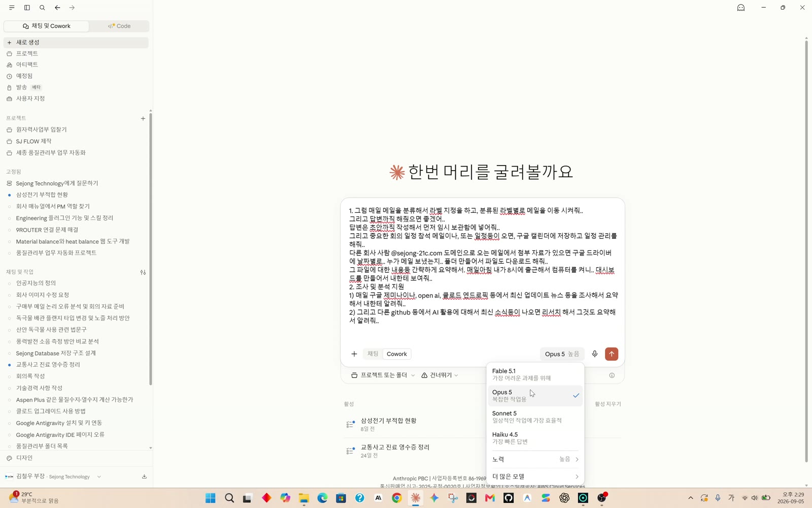Open 예정됨 in the sidebar

point(76,76)
